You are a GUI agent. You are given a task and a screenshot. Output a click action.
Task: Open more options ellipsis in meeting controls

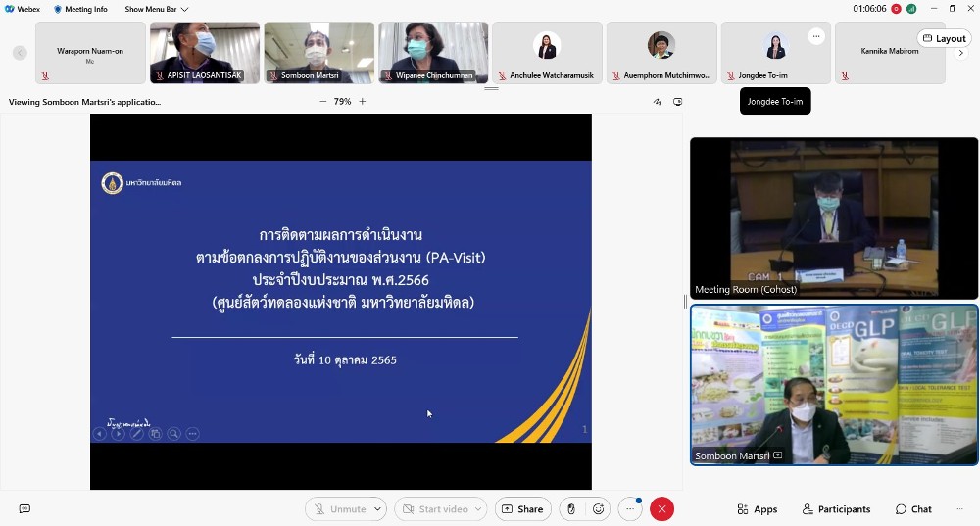[x=631, y=509]
